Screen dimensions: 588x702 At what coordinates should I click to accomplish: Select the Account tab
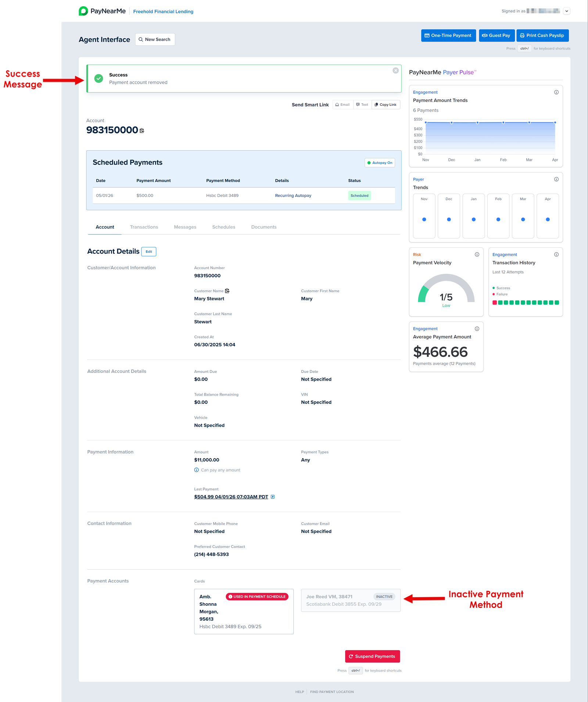click(105, 227)
